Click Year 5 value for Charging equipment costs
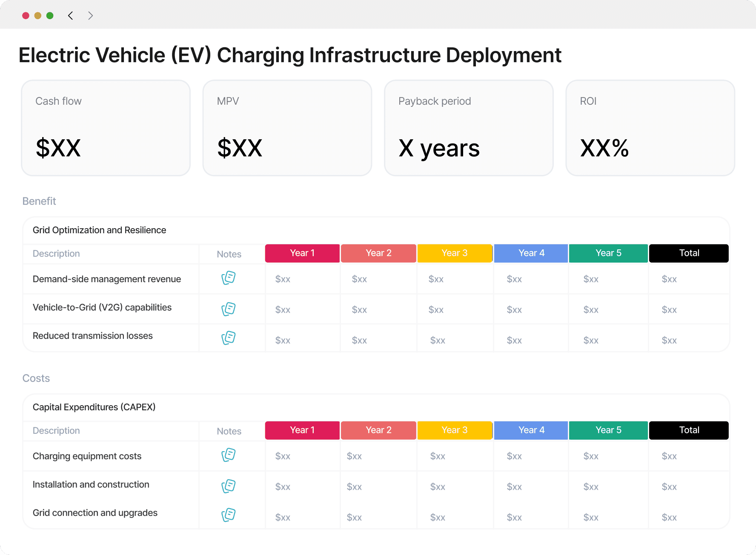The width and height of the screenshot is (756, 555). 591,456
